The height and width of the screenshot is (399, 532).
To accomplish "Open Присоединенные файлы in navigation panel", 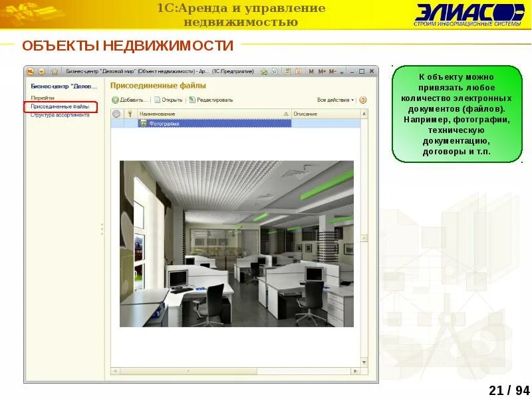I will tap(60, 106).
